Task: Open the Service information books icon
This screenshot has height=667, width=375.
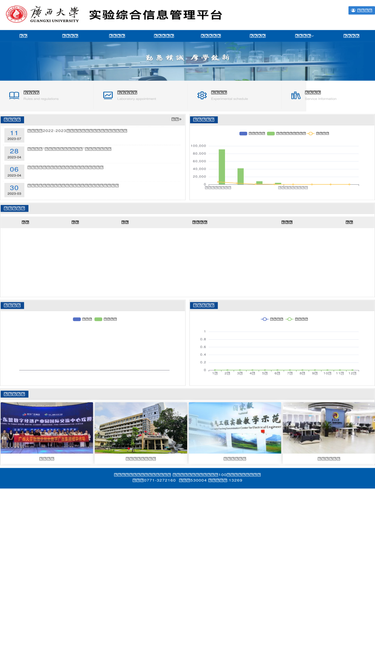Action: (x=296, y=95)
